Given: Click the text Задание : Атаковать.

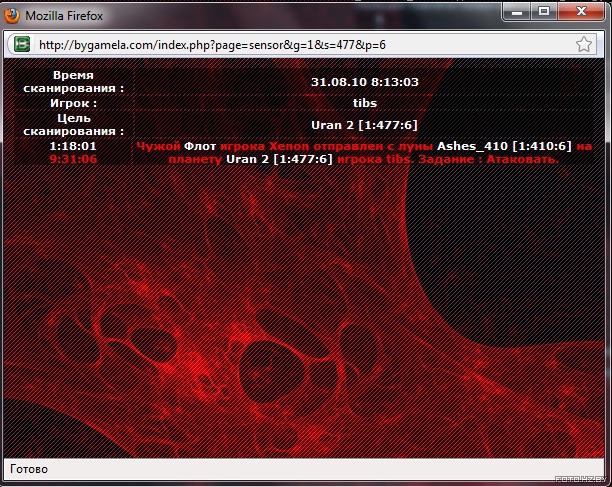Looking at the screenshot, I should point(488,159).
